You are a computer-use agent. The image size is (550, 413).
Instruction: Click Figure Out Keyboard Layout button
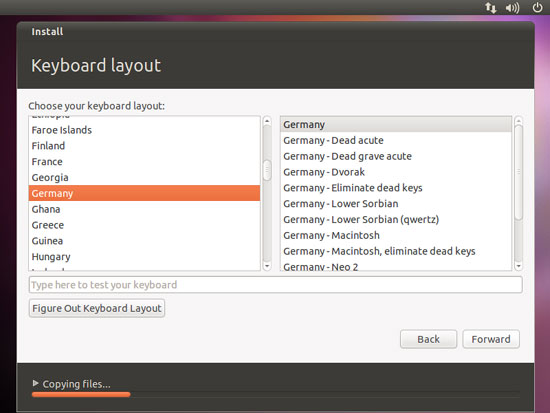coord(97,308)
